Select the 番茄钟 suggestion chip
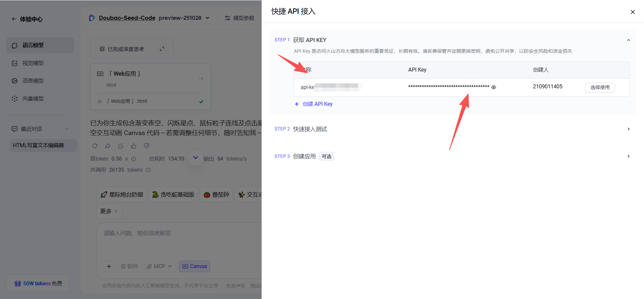644x299 pixels. click(216, 195)
